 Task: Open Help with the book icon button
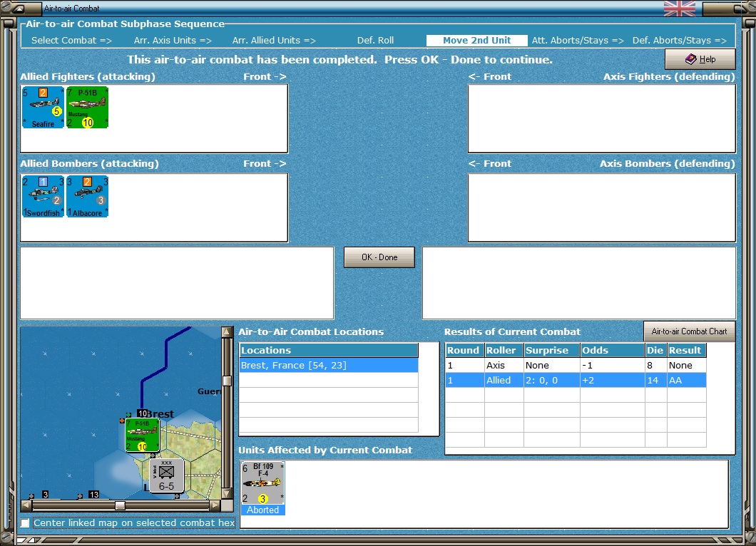pyautogui.click(x=700, y=58)
